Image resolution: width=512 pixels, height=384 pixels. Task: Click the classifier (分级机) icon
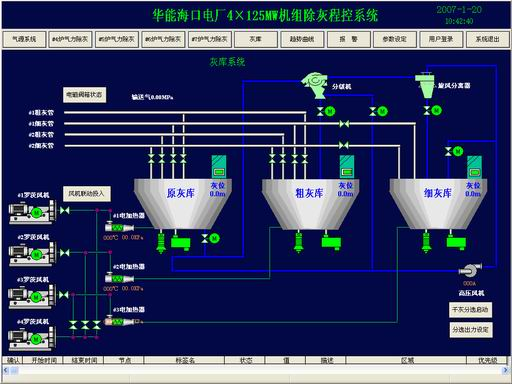[314, 85]
